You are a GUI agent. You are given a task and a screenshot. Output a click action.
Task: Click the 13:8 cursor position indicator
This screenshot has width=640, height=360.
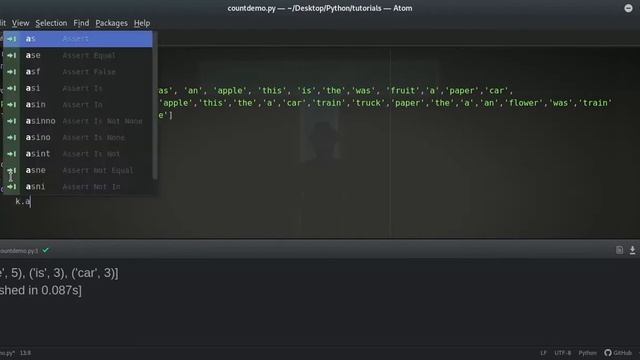(25, 353)
